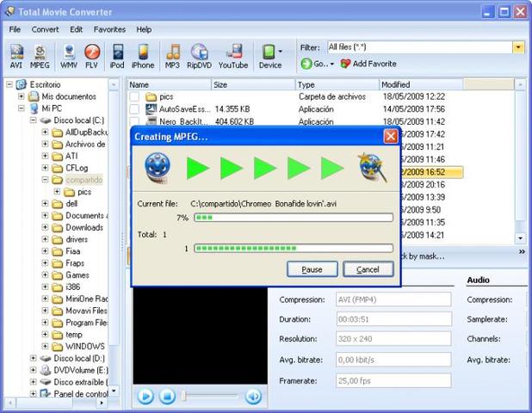
Task: Click the Duration 00:03:51 field
Action: [393, 319]
